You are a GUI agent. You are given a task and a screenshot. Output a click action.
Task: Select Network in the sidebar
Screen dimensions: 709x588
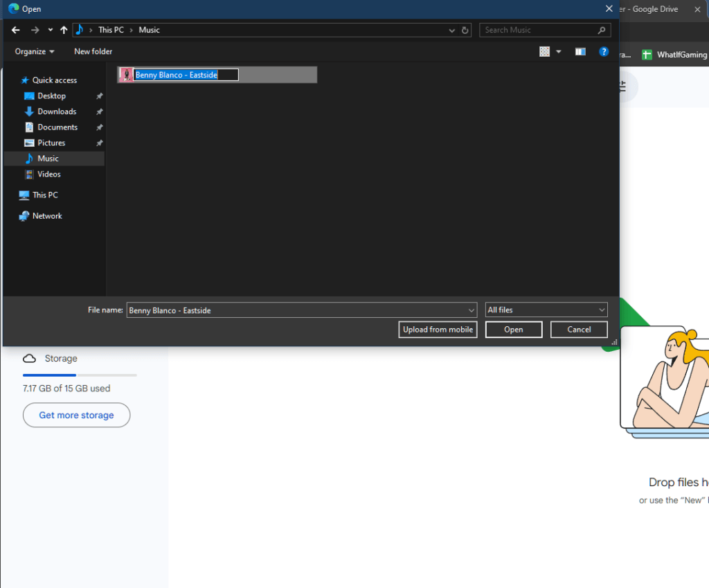tap(47, 216)
